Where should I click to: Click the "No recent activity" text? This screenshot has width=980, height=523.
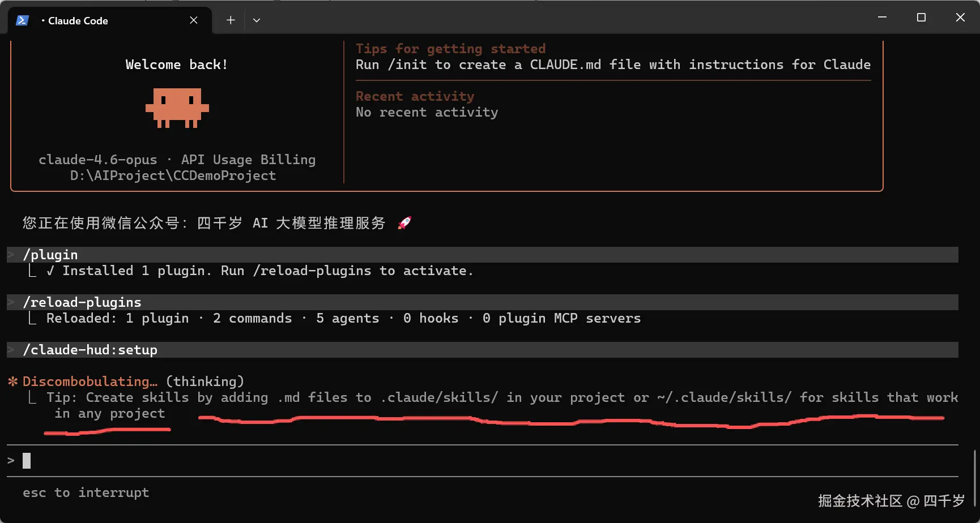[427, 112]
